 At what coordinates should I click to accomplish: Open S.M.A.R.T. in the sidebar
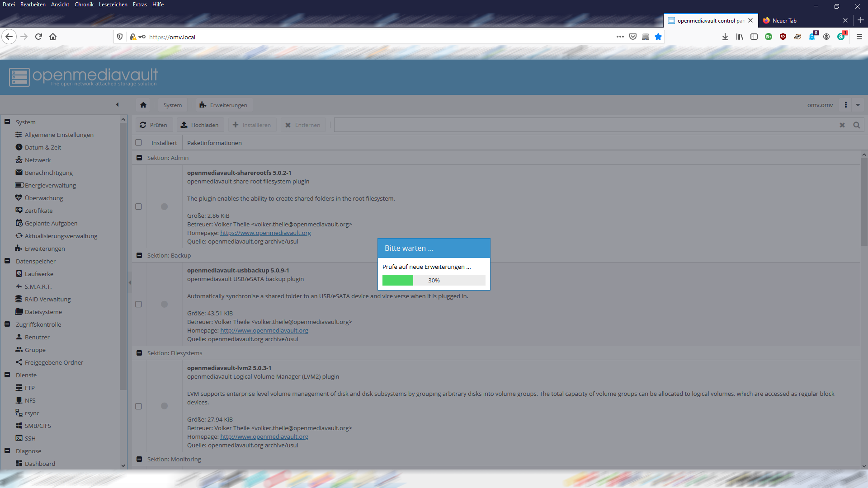coord(38,286)
